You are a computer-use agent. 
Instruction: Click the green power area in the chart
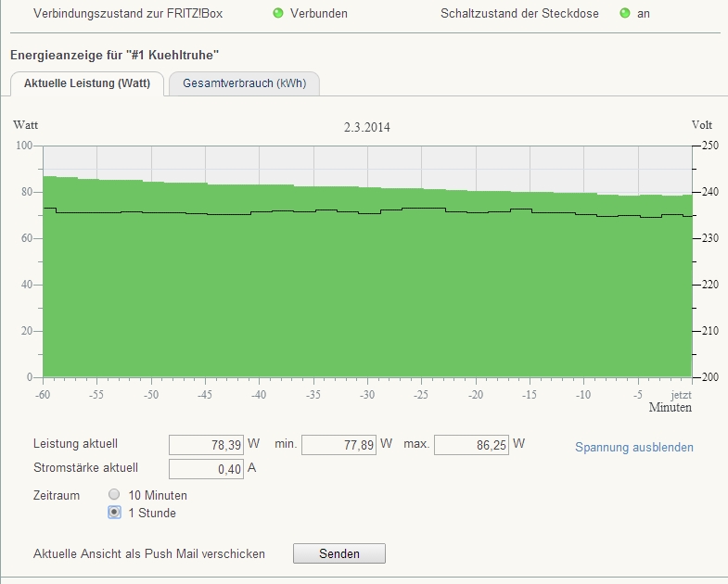pyautogui.click(x=367, y=297)
